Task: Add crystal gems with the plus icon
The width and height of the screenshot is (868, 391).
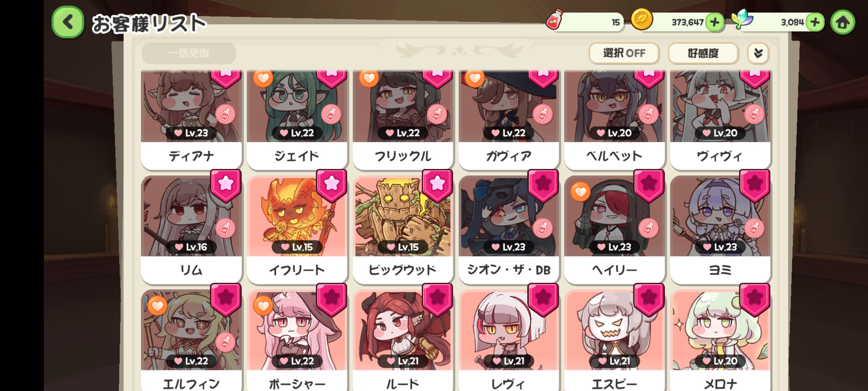Action: coord(815,22)
